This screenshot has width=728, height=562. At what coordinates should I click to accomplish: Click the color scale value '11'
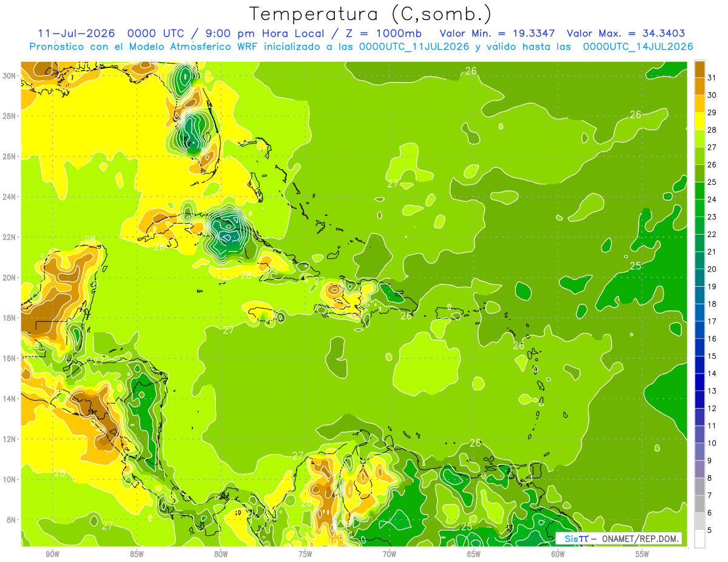(x=712, y=426)
